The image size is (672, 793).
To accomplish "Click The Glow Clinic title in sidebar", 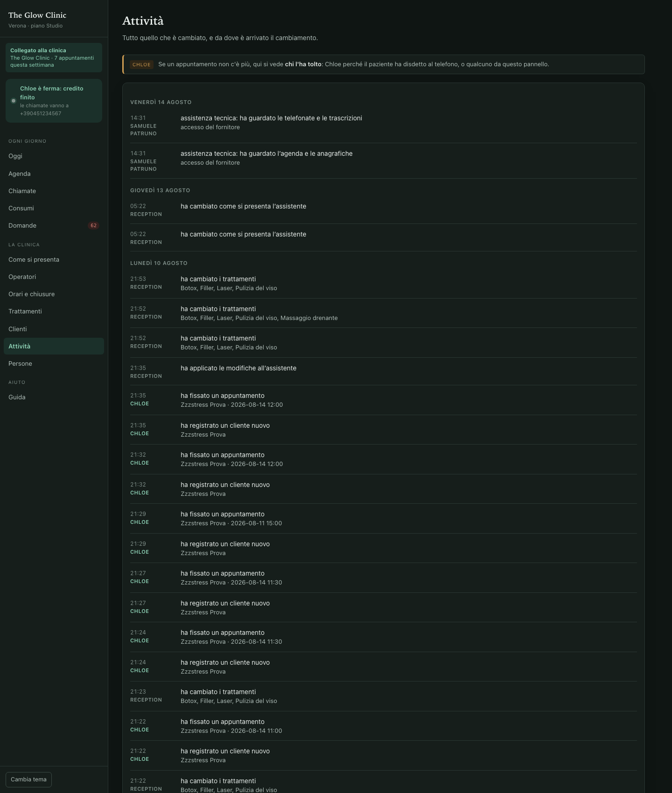I will (x=37, y=15).
